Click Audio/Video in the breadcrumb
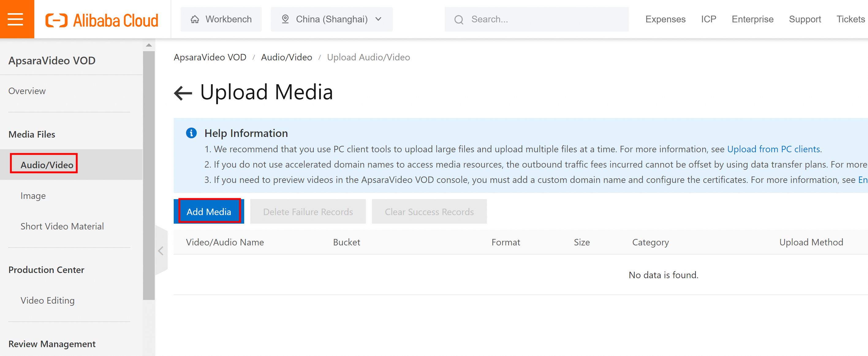868x356 pixels. tap(286, 57)
